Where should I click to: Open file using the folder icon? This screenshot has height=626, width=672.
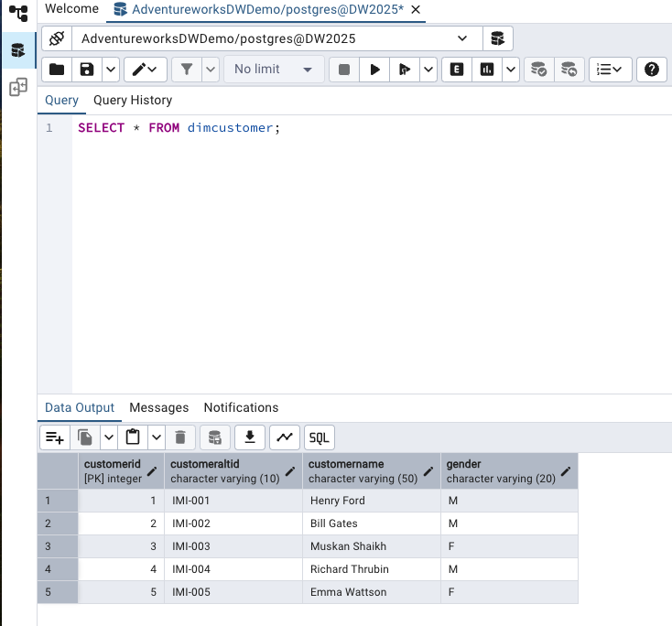coord(57,70)
